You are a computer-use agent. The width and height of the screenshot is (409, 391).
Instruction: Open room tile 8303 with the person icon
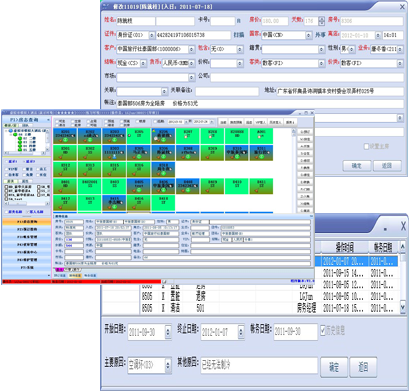(114, 153)
